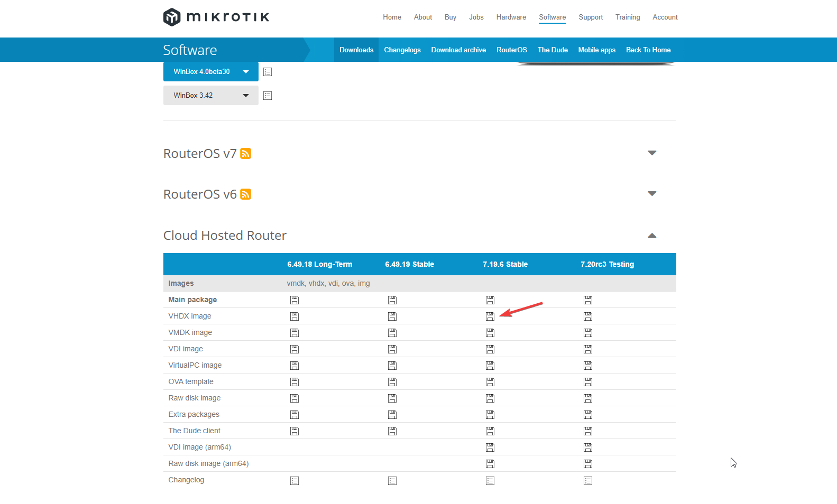Open Changelog for 6.49.18 Long-Term
Image resolution: width=837 pixels, height=504 pixels.
point(295,481)
